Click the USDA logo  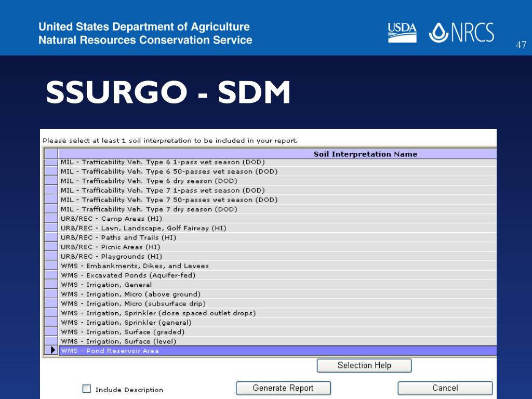point(402,32)
